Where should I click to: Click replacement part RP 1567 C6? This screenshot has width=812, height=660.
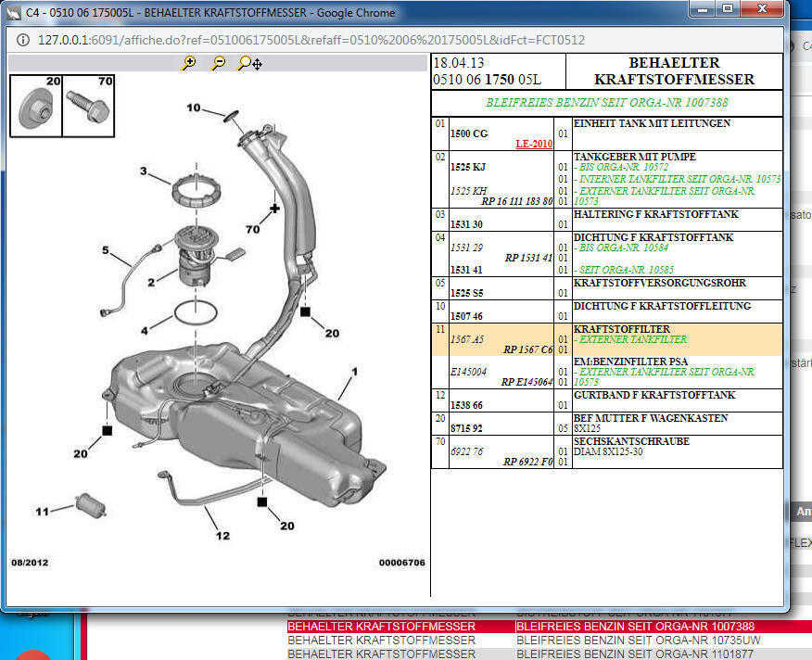(x=528, y=349)
